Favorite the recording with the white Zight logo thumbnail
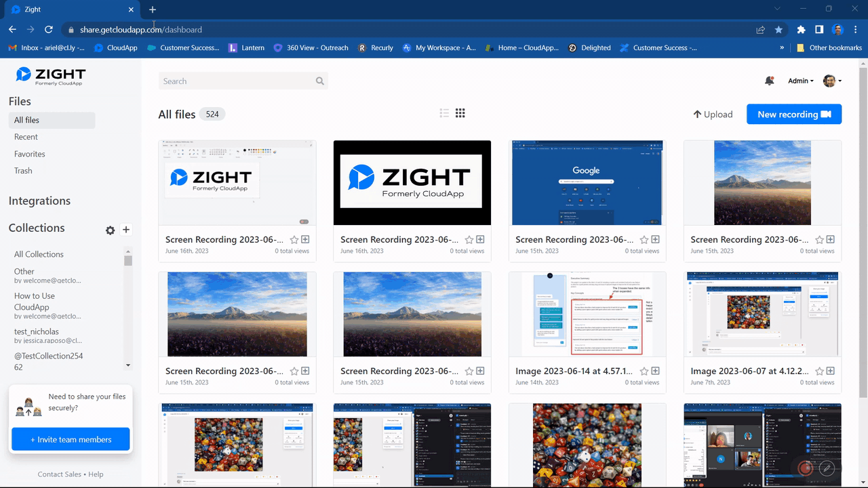This screenshot has width=868, height=488. click(x=294, y=239)
